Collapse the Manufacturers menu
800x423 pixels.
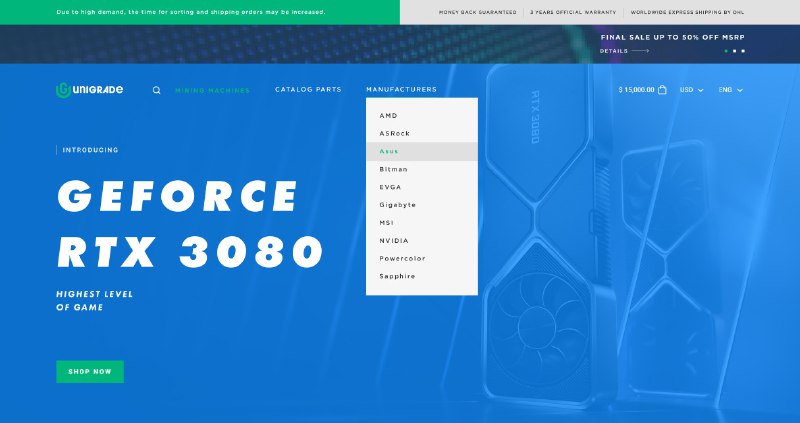(x=402, y=89)
